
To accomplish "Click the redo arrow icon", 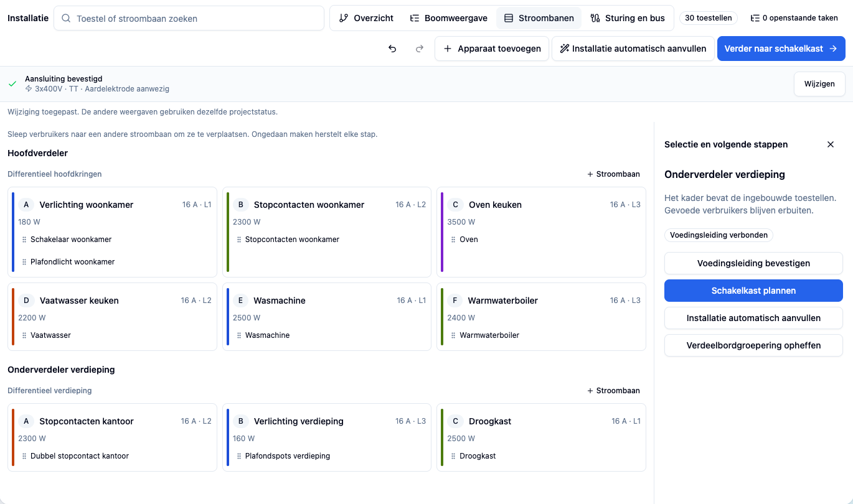I will point(420,49).
